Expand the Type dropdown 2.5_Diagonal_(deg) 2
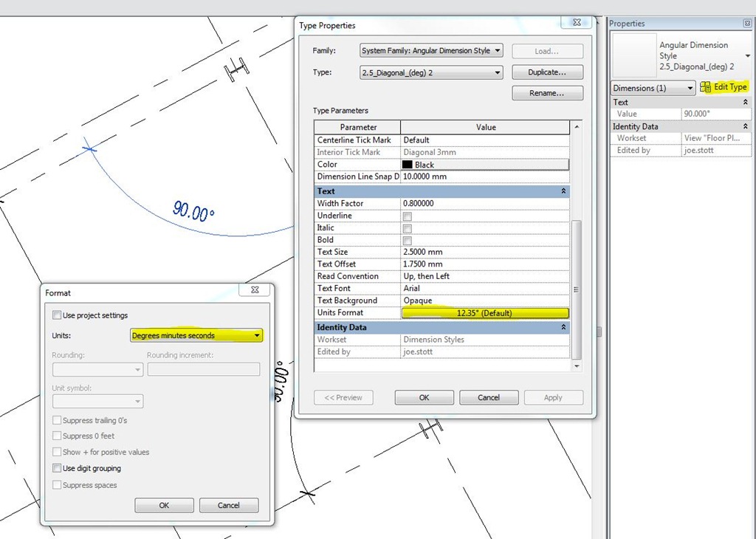Viewport: 756px width, 539px height. pos(431,72)
